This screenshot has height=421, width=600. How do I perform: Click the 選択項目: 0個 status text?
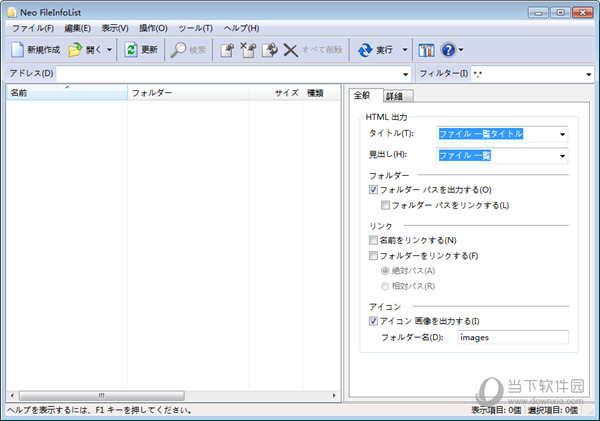click(553, 410)
